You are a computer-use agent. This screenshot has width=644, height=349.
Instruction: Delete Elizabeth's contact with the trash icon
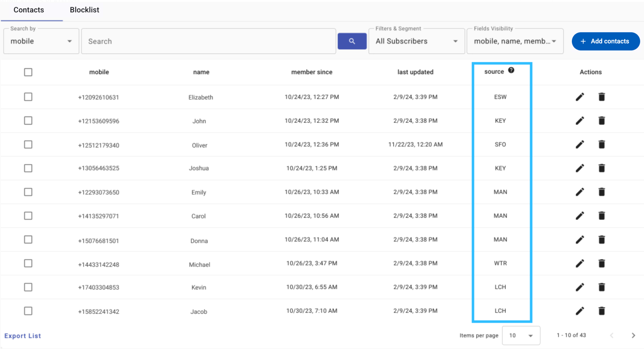pyautogui.click(x=602, y=97)
